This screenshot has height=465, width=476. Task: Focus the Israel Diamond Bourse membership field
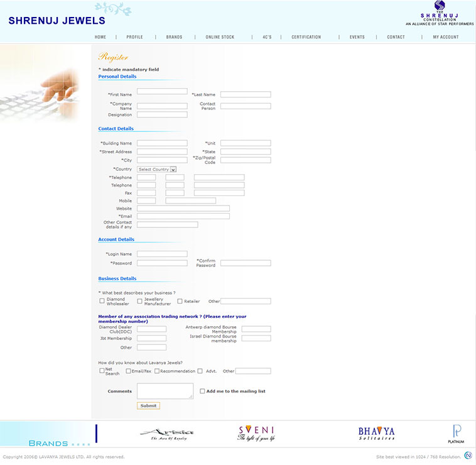pos(256,338)
